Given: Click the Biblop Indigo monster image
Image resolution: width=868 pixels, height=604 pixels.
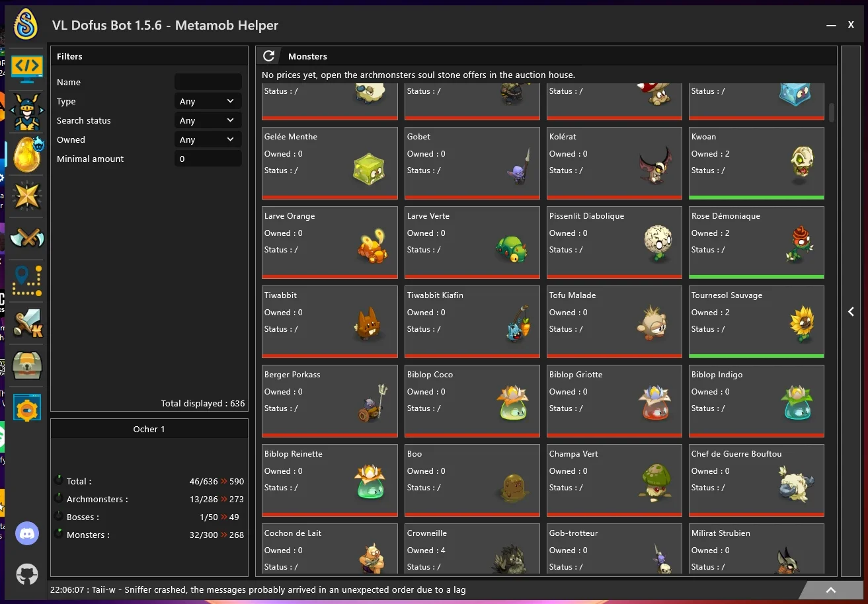Looking at the screenshot, I should (x=797, y=403).
